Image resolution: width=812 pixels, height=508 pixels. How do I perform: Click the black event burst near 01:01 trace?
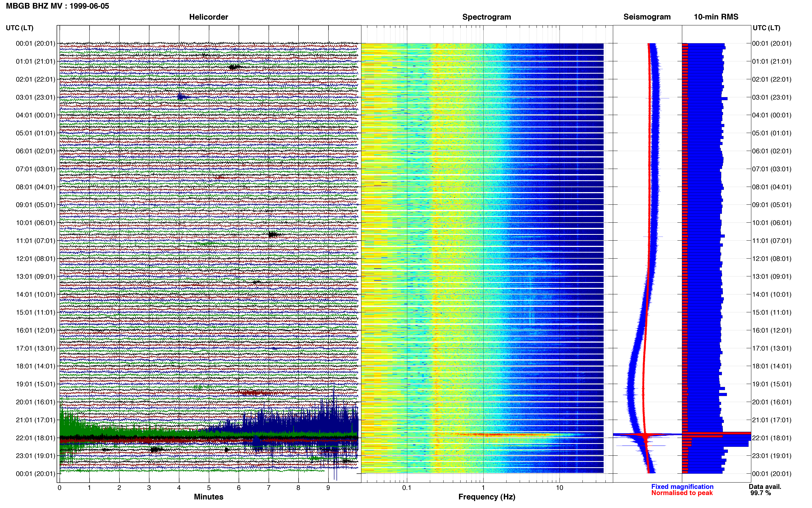[234, 67]
